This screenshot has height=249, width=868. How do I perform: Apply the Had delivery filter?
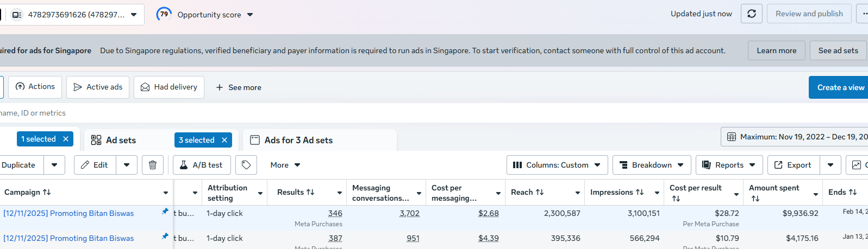(169, 87)
